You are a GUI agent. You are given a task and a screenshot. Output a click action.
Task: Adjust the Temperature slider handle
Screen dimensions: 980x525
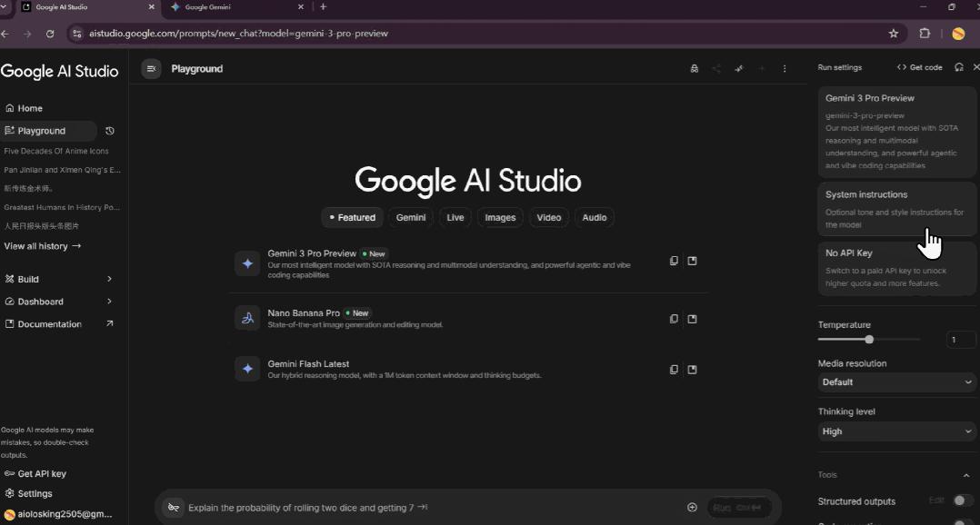click(x=869, y=340)
